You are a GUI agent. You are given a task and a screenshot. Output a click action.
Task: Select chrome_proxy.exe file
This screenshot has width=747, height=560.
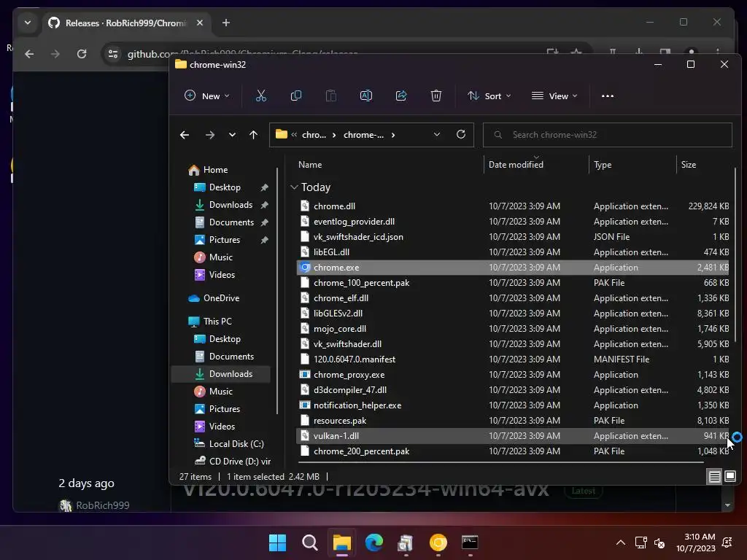click(512, 375)
